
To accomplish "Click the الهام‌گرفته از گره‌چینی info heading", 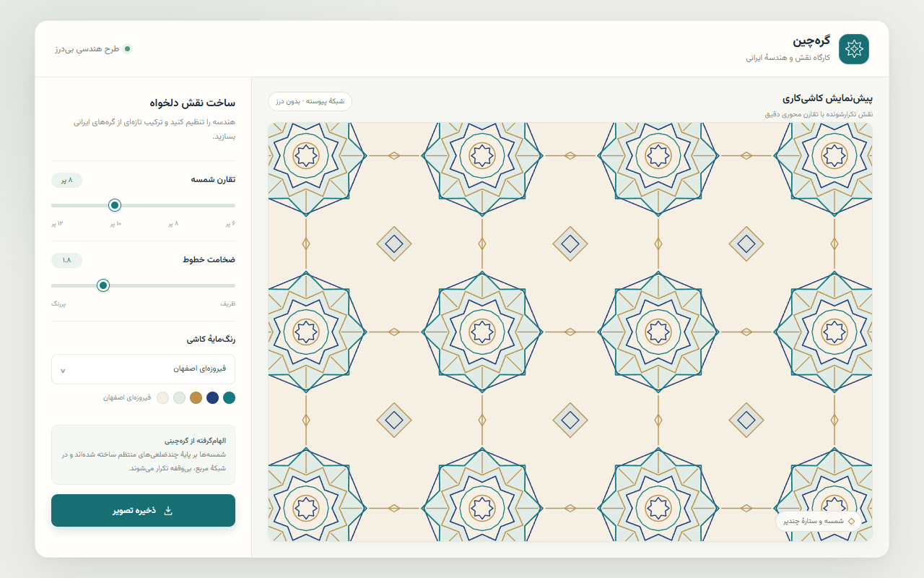I will 195,440.
